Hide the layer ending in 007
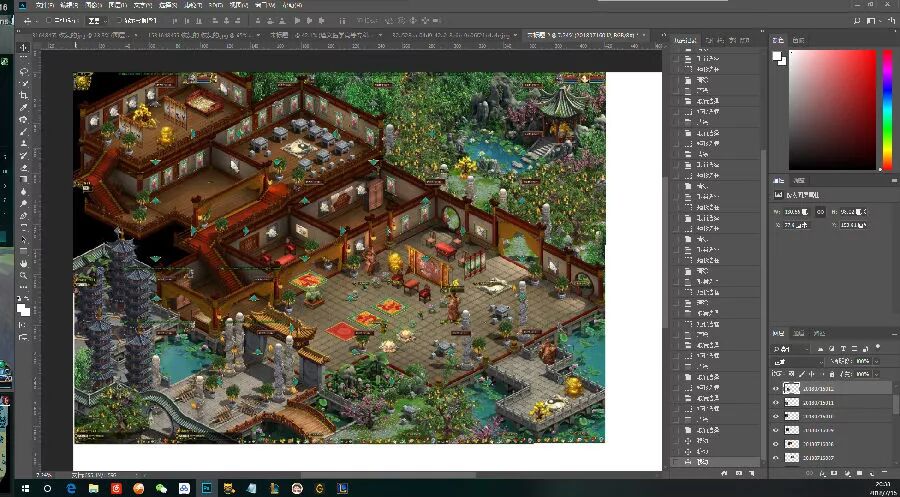This screenshot has height=497, width=900. 775,457
